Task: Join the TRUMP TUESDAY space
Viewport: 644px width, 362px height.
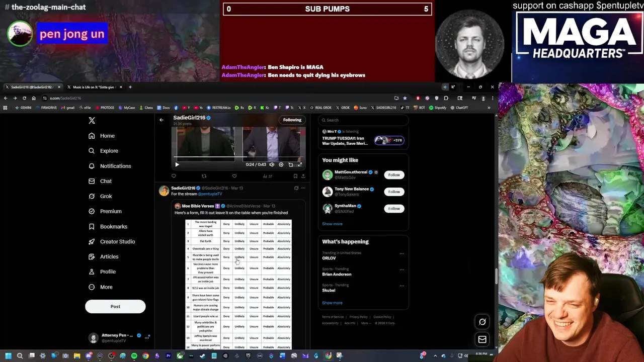Action: coord(363,138)
